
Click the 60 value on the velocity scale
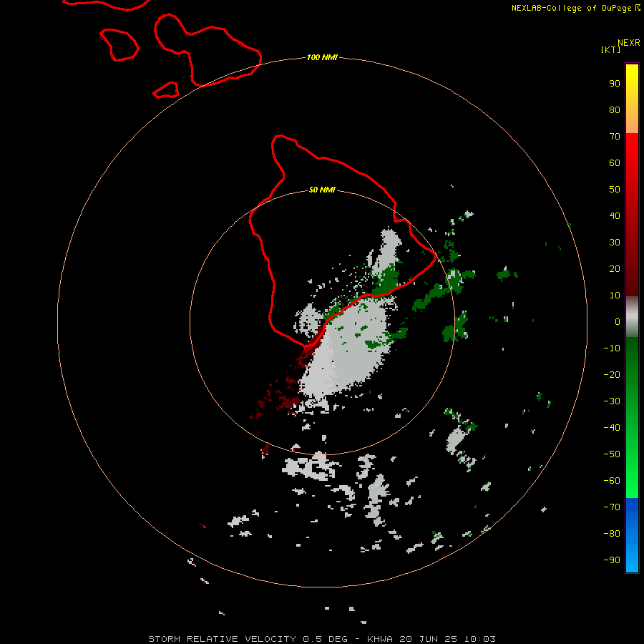tap(615, 163)
